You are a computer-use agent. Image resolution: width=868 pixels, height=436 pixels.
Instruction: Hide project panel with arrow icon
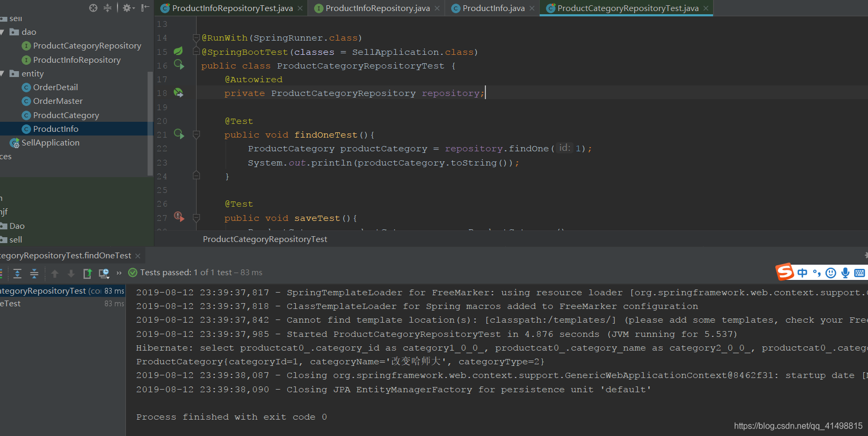coord(145,8)
